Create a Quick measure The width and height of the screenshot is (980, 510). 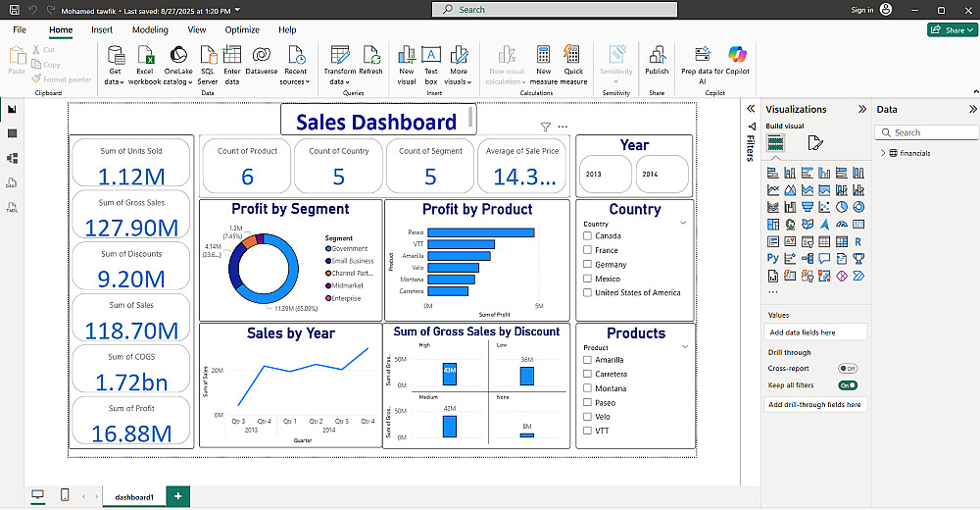573,65
